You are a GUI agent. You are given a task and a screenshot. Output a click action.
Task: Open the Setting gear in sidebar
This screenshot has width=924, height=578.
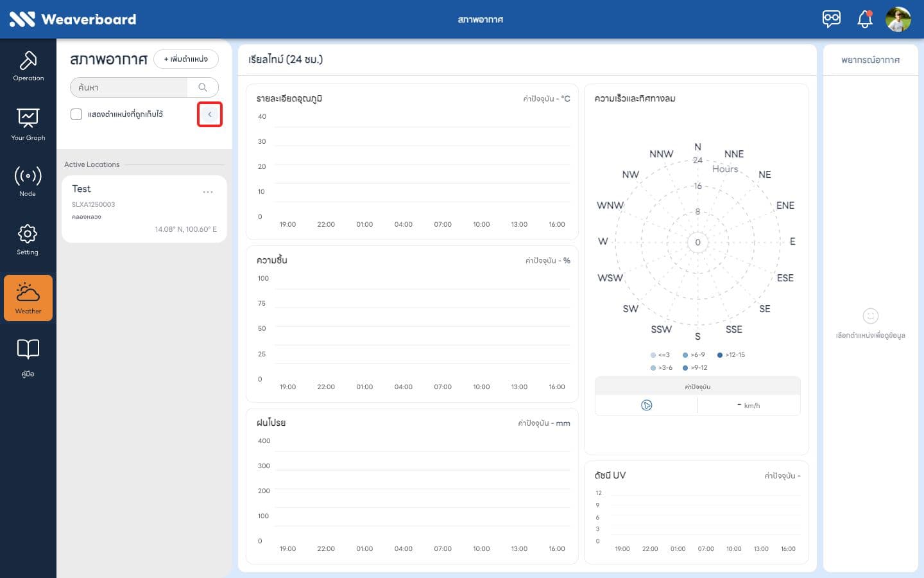point(28,240)
